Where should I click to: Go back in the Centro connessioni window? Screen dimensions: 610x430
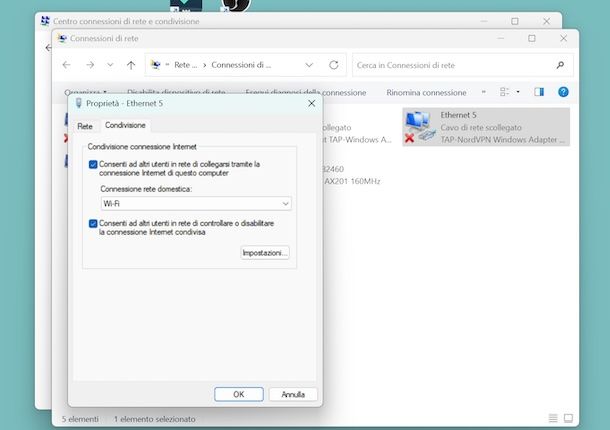tap(48, 48)
